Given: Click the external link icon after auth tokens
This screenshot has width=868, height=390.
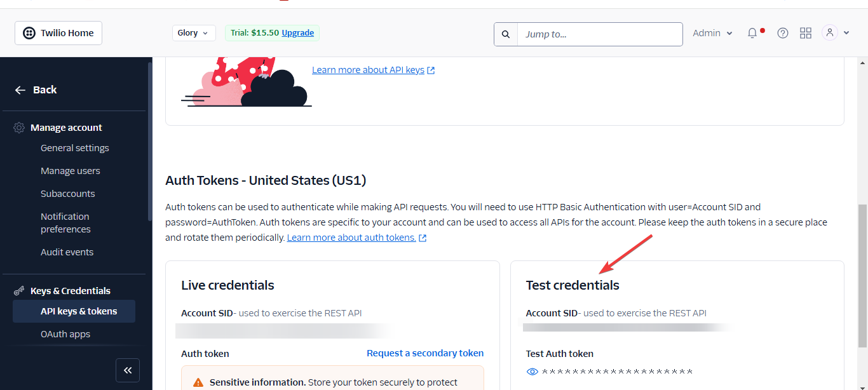Looking at the screenshot, I should (423, 238).
